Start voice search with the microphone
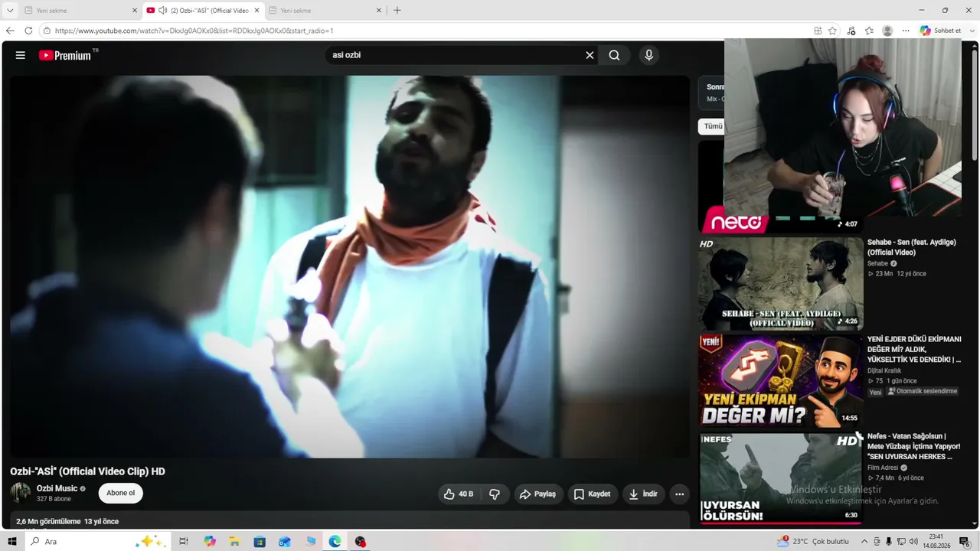This screenshot has width=980, height=551. (x=648, y=55)
